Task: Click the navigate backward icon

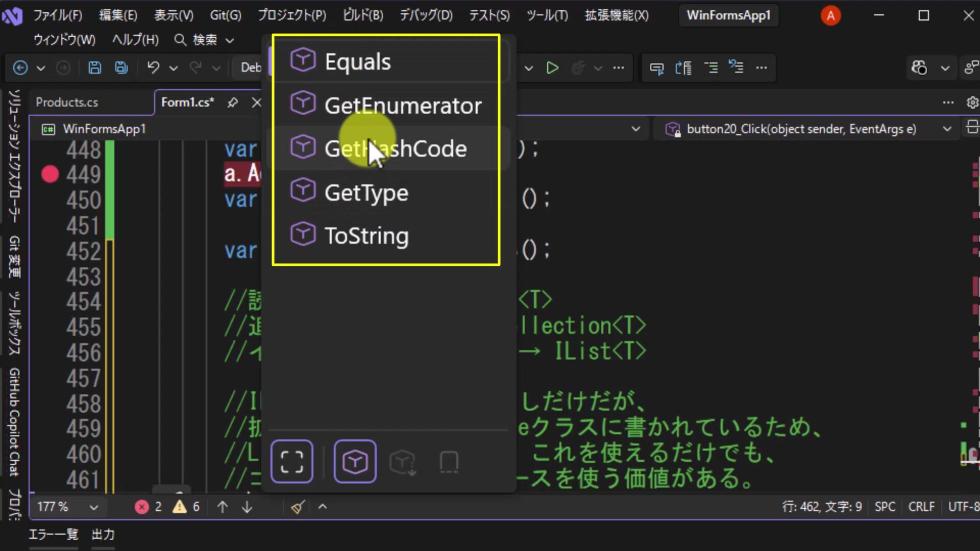Action: coord(20,67)
